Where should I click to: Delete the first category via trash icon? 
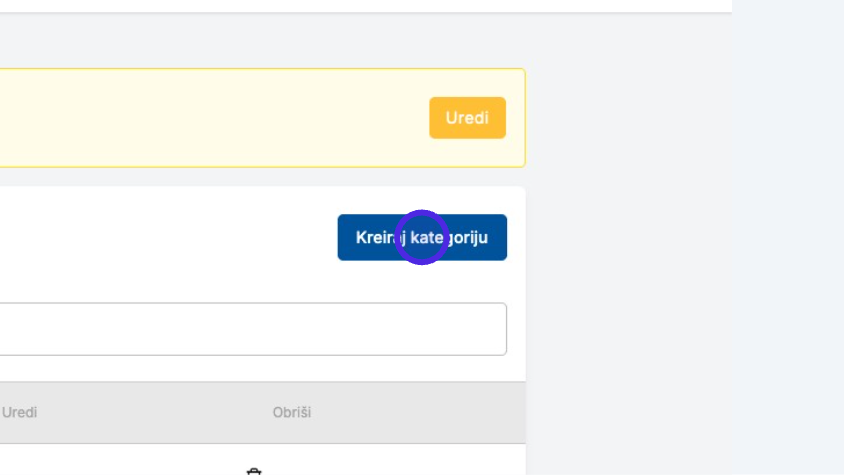coord(254,472)
